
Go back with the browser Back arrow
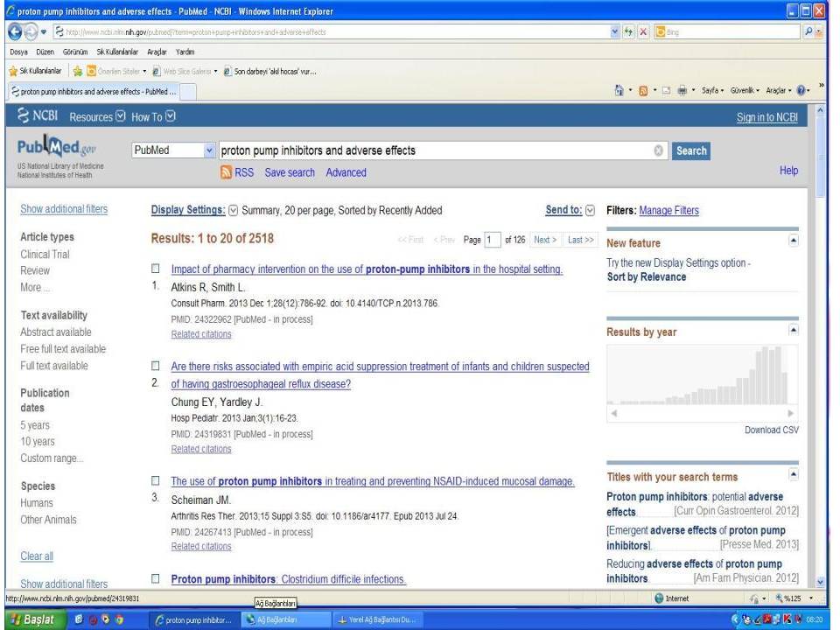point(15,32)
